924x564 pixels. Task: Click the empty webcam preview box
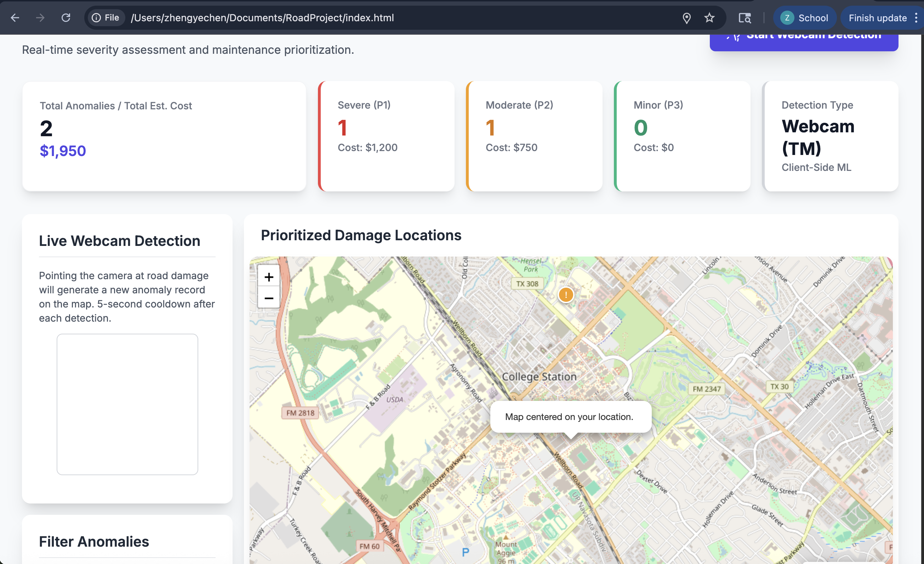tap(127, 404)
